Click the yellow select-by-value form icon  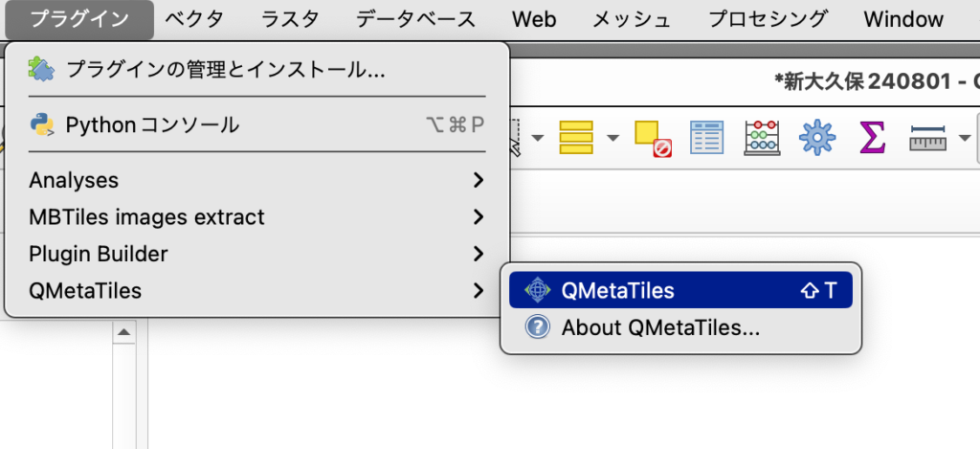(576, 138)
